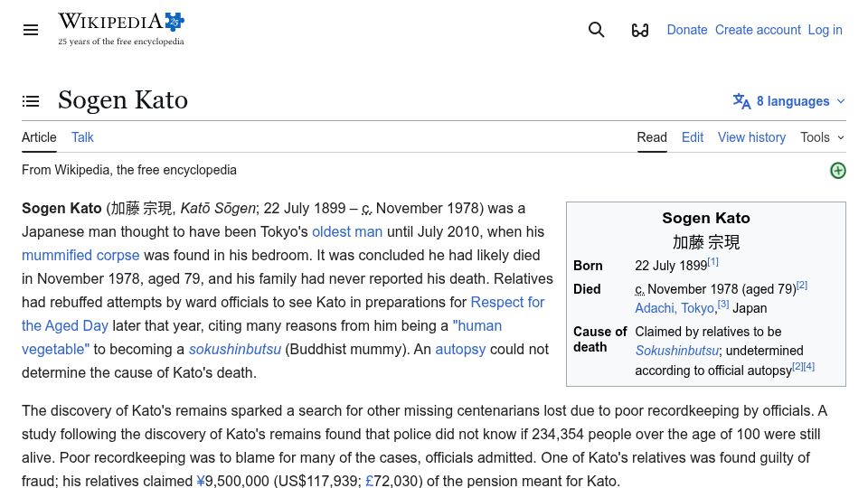Open the search magnifier icon
Image resolution: width=868 pixels, height=488 pixels.
tap(596, 30)
